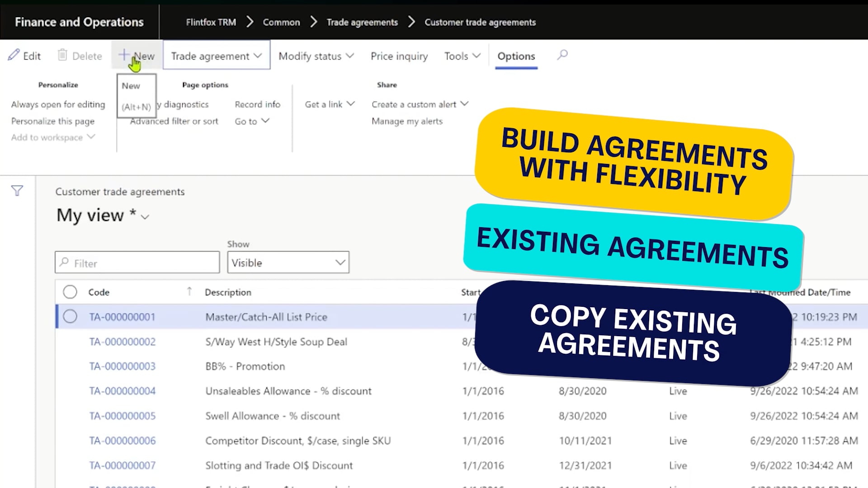Click the Delete trash icon
Image resolution: width=868 pixels, height=488 pixels.
tap(62, 55)
